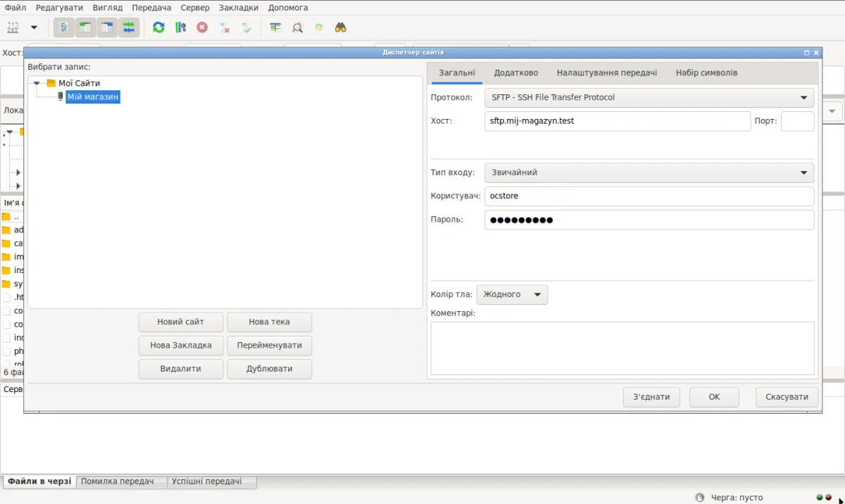
Task: Open the Закладки menu
Action: coord(239,8)
